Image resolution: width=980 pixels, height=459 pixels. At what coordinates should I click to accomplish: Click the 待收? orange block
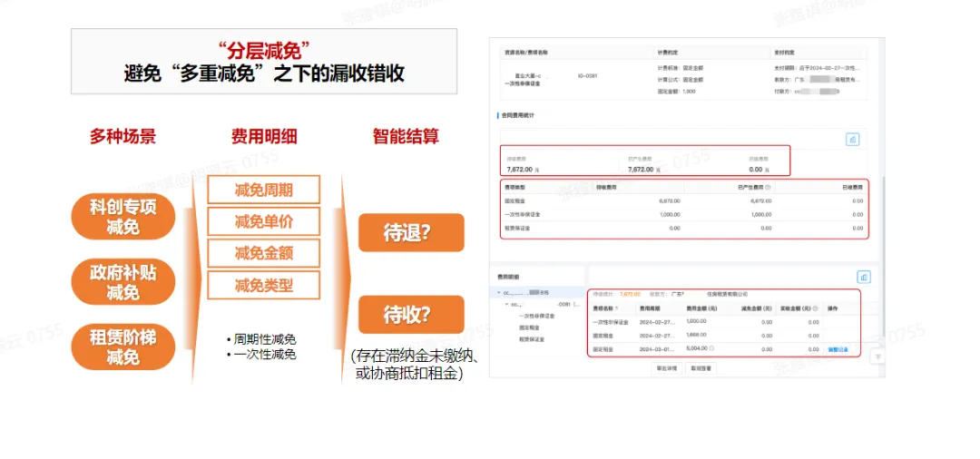(x=410, y=315)
